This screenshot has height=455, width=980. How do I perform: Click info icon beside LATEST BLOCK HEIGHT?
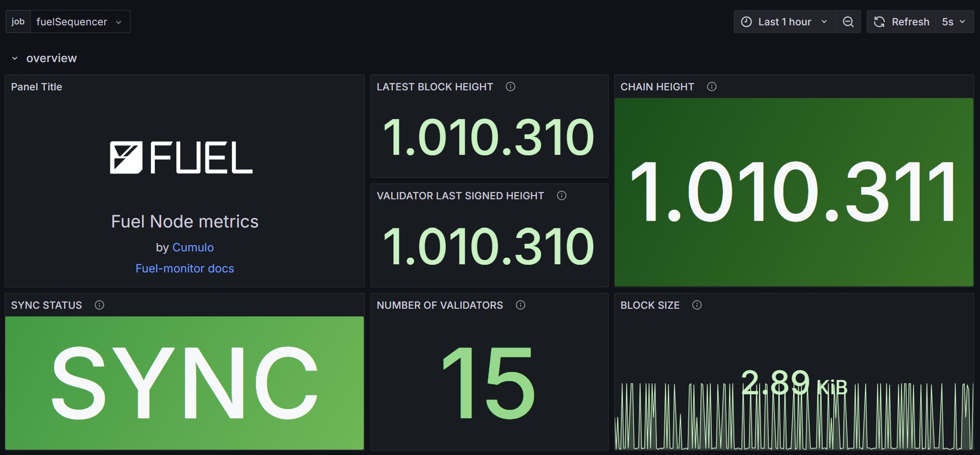(511, 87)
